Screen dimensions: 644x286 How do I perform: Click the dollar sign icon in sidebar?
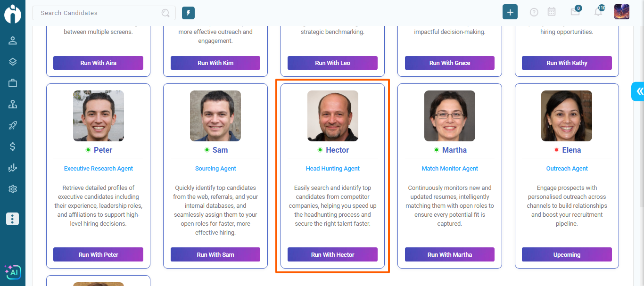pos(13,147)
